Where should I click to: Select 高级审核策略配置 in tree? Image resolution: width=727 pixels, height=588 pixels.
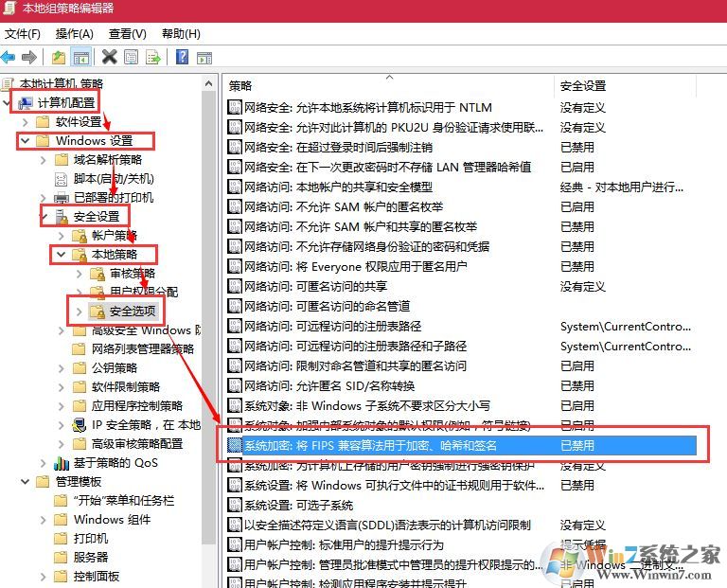[136, 444]
